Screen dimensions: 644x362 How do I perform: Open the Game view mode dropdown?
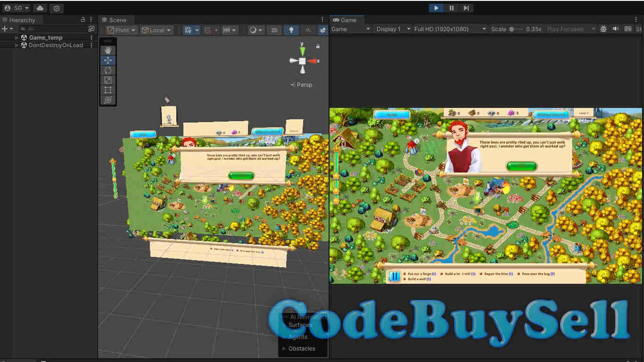(x=350, y=29)
